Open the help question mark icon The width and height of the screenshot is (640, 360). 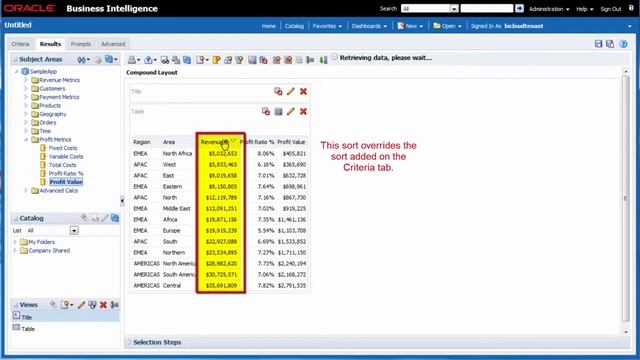[623, 44]
